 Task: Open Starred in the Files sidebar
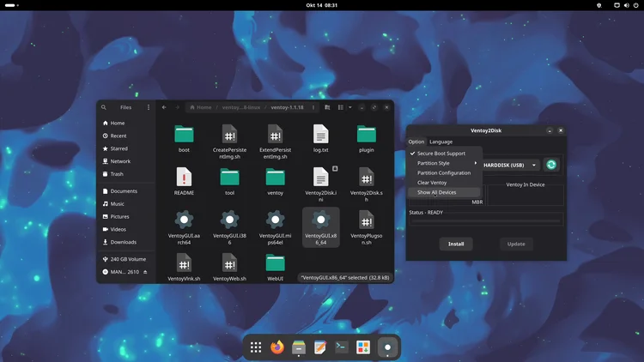click(126, 148)
